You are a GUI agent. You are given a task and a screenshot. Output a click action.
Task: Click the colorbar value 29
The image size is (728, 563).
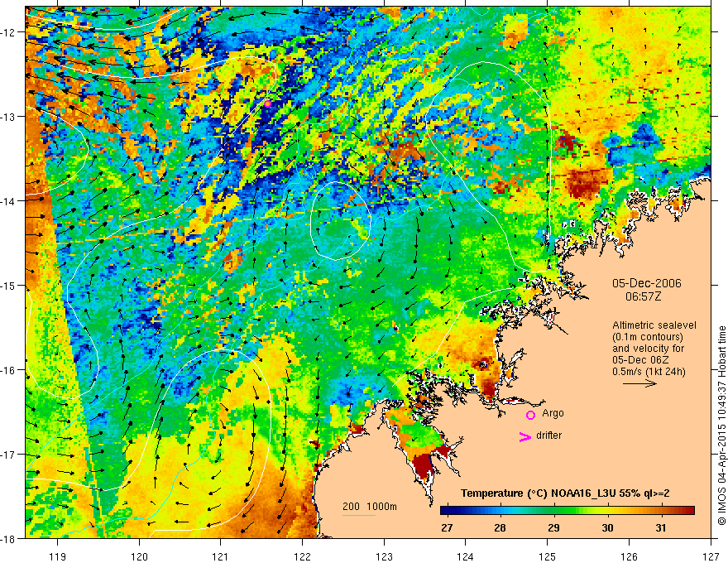coord(553,527)
